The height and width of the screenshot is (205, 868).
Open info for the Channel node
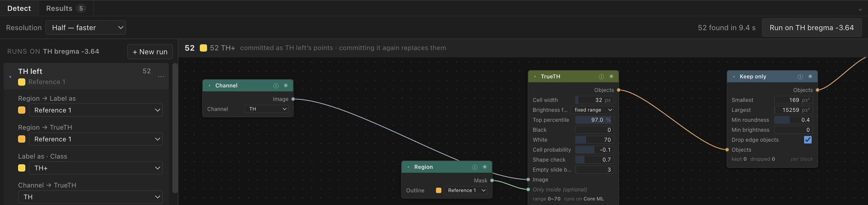[x=276, y=86]
